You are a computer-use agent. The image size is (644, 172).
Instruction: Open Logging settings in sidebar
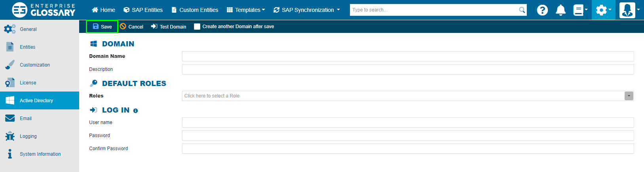pyautogui.click(x=28, y=136)
